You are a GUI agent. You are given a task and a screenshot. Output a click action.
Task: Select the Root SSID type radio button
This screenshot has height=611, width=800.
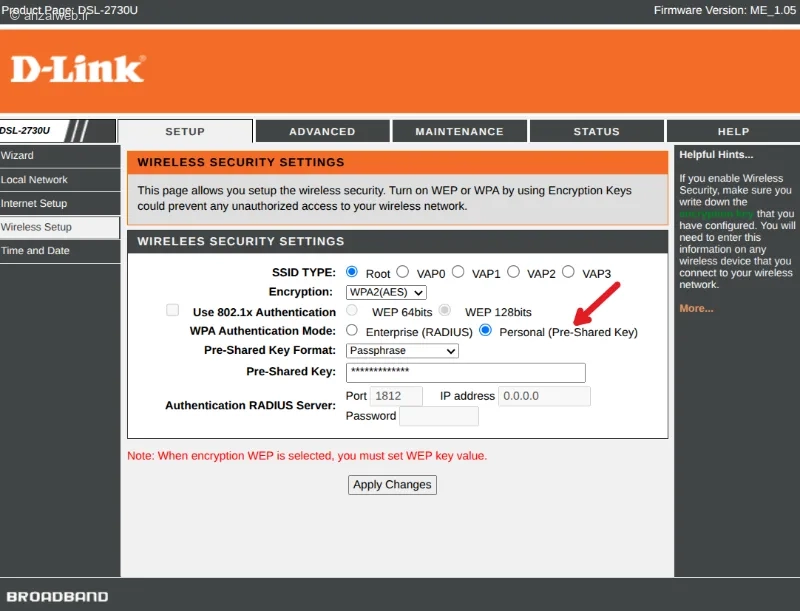(352, 272)
